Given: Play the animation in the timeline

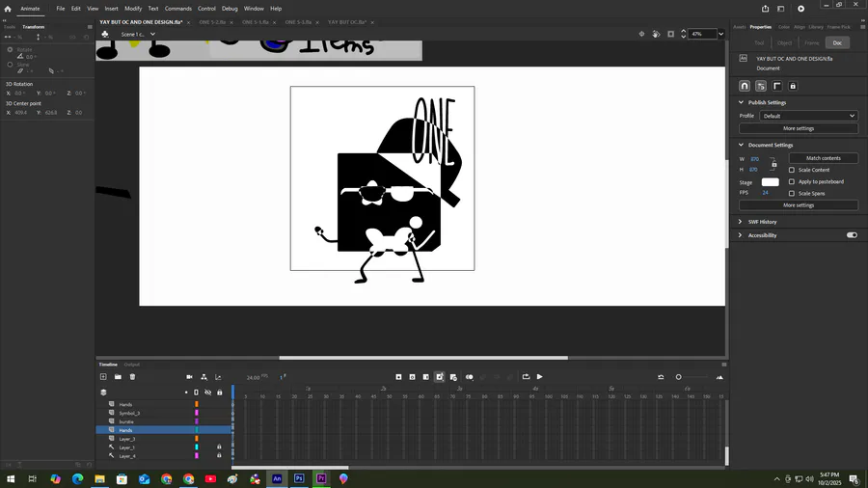Looking at the screenshot, I should coord(540,377).
